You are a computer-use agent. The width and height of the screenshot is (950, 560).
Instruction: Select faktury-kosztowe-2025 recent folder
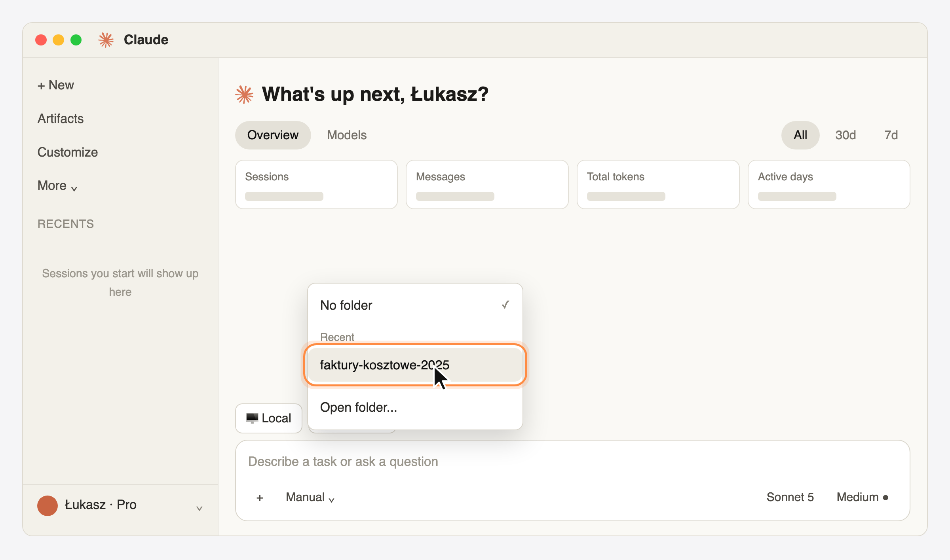click(x=415, y=365)
